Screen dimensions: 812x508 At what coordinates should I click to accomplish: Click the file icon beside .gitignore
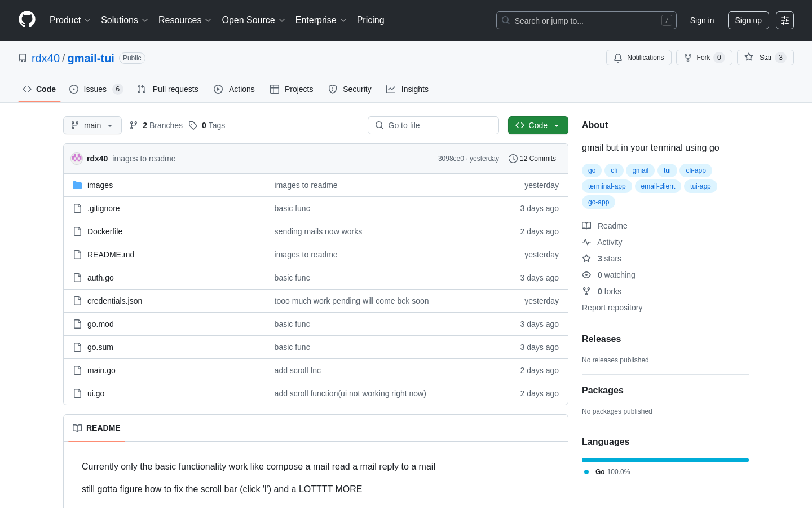point(77,208)
